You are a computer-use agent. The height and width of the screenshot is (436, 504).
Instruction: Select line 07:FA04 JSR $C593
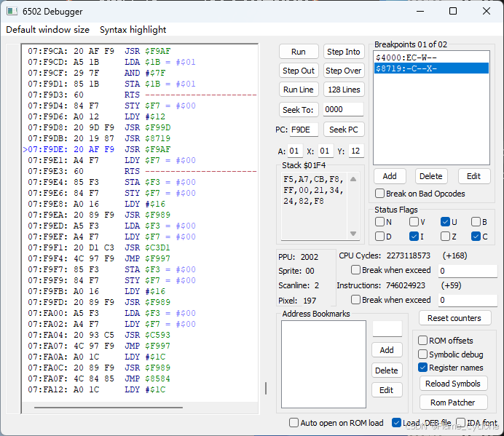[x=140, y=335]
